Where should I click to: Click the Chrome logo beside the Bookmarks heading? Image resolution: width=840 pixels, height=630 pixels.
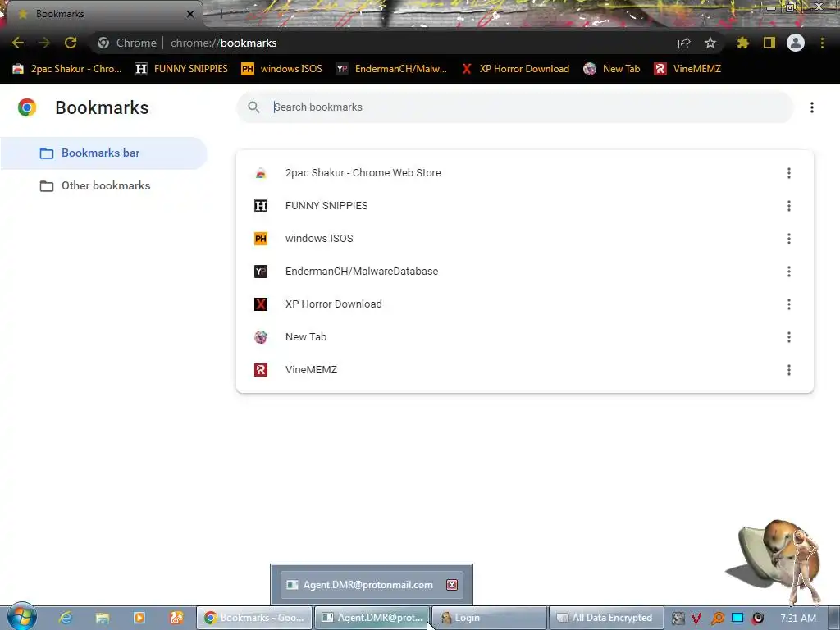(x=27, y=107)
